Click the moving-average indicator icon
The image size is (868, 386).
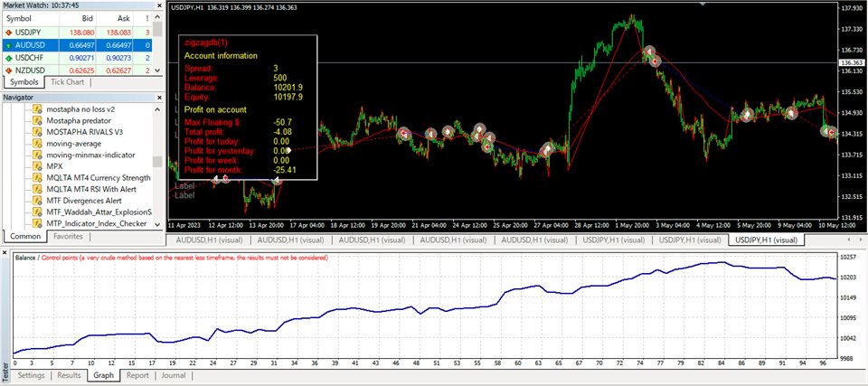pos(37,143)
